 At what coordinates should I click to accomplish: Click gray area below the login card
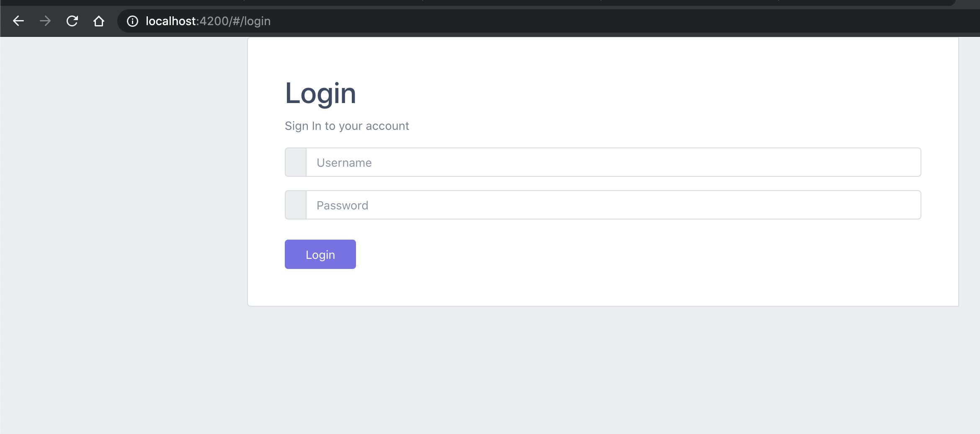(603, 369)
